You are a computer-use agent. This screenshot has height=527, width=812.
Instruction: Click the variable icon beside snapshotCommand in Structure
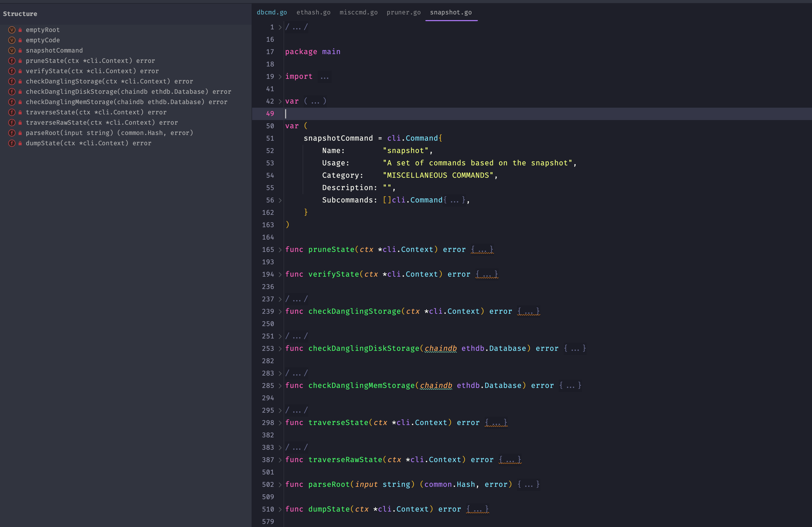[12, 50]
